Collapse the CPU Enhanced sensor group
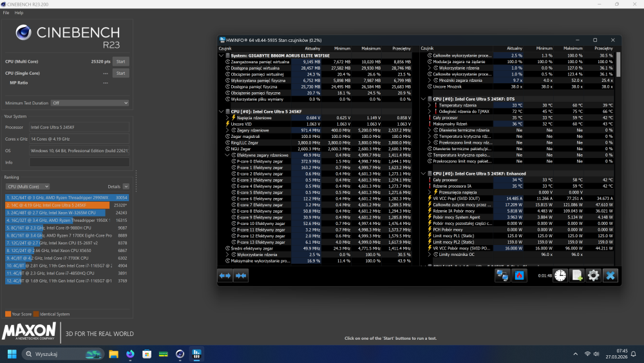 coord(423,173)
